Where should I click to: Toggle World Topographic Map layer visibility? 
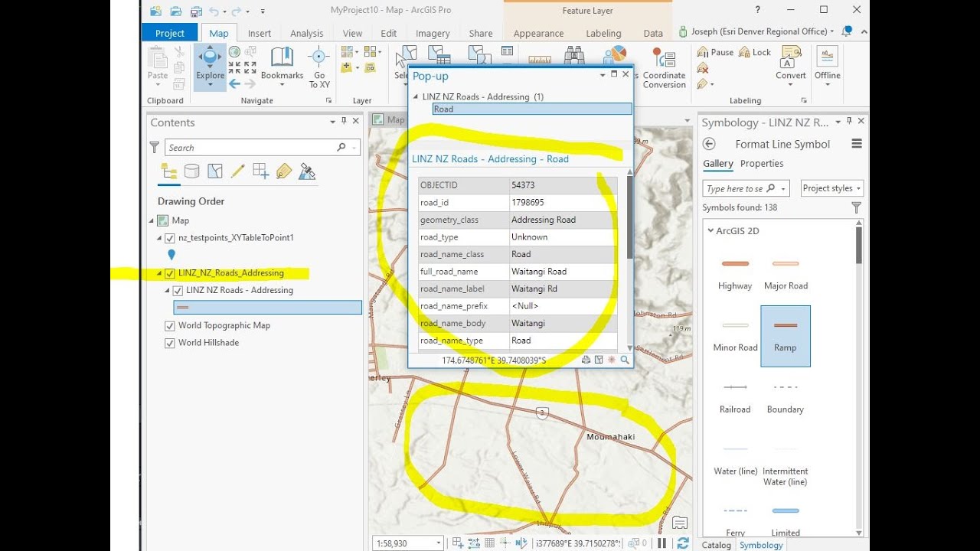[x=170, y=325]
